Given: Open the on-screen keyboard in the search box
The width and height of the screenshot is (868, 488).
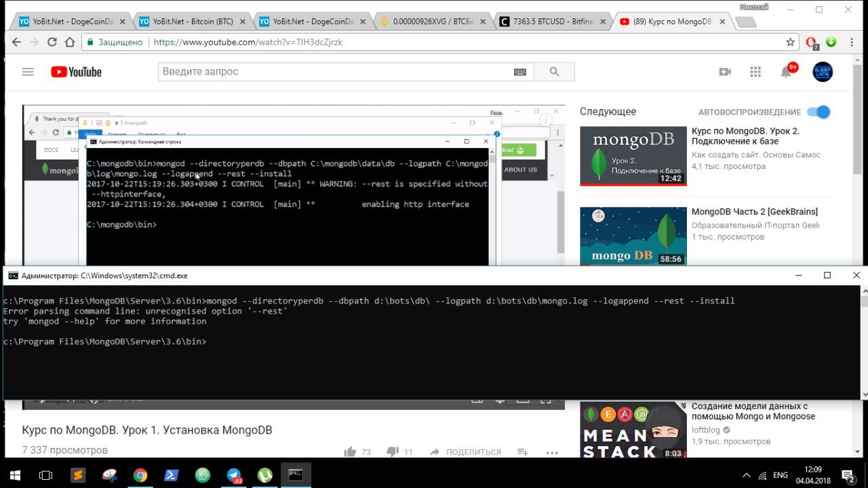Looking at the screenshot, I should tap(520, 72).
